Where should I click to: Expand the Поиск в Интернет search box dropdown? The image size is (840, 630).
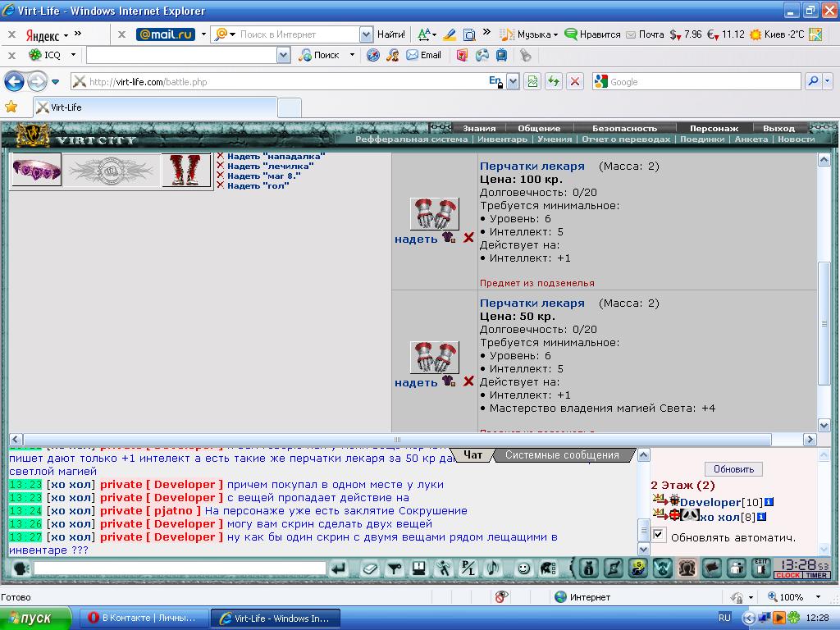pos(366,34)
